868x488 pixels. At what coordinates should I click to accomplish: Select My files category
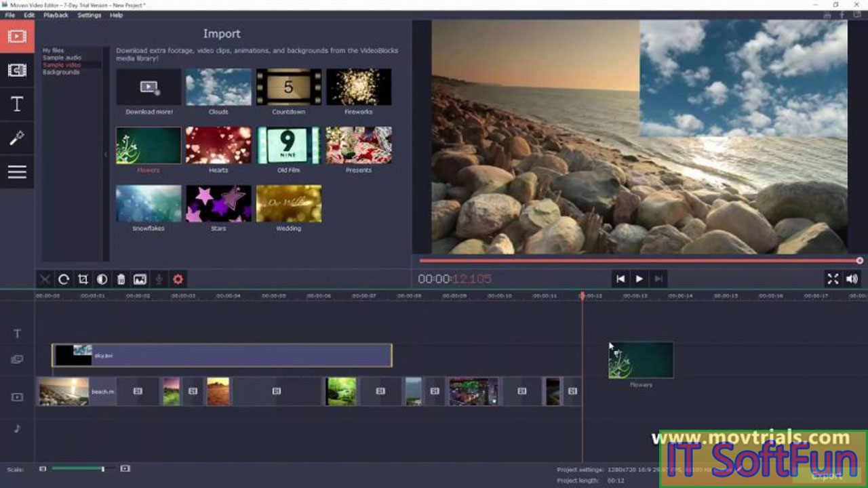click(54, 50)
